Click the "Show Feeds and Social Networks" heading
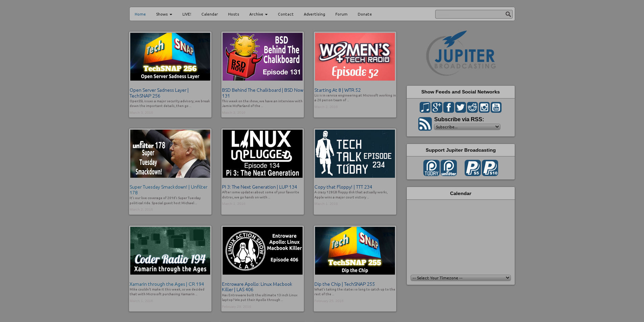The height and width of the screenshot is (322, 644). tap(461, 92)
